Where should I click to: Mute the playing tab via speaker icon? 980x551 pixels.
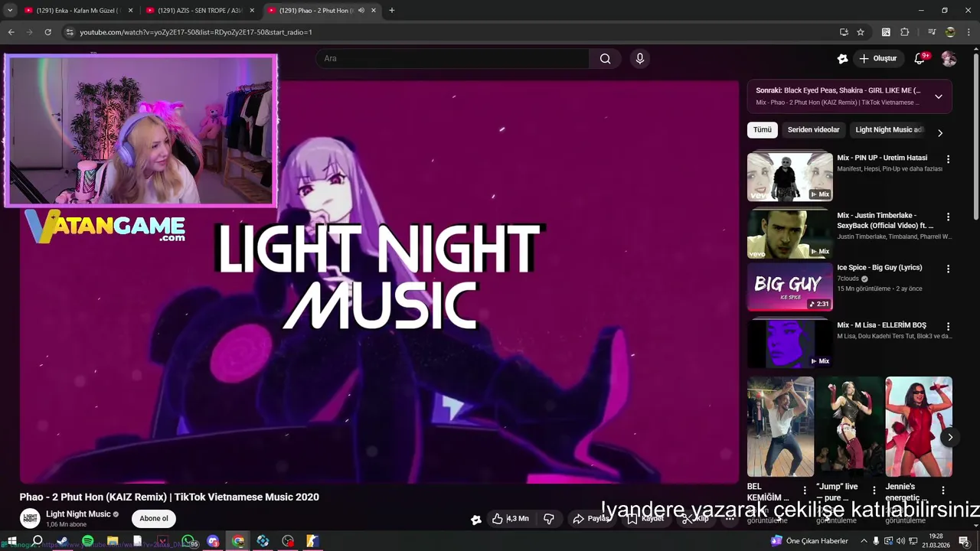click(361, 11)
